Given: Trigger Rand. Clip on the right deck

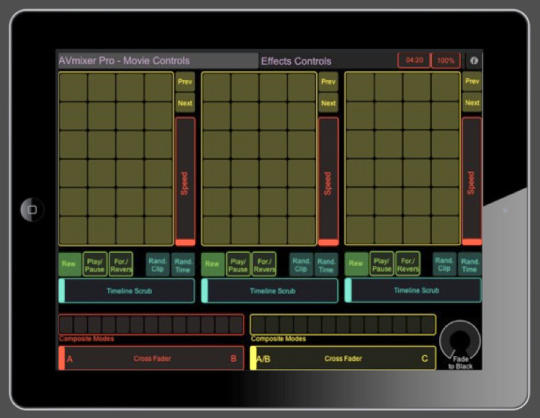Looking at the screenshot, I should pyautogui.click(x=444, y=264).
